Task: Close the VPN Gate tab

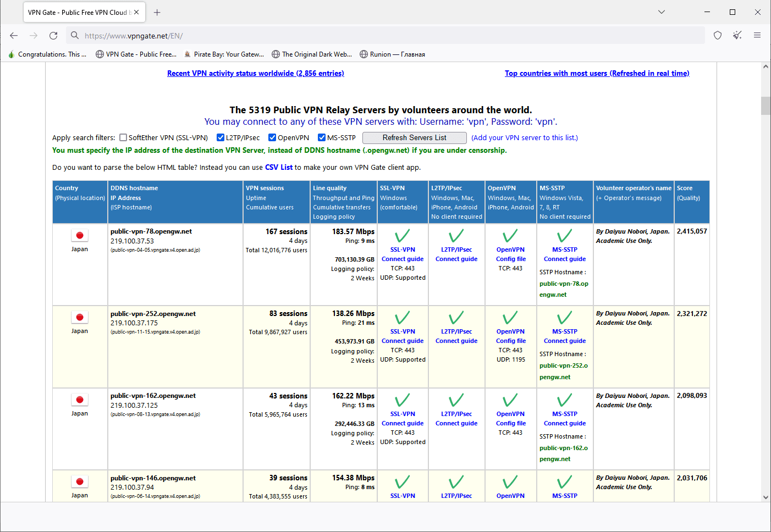Action: point(136,12)
